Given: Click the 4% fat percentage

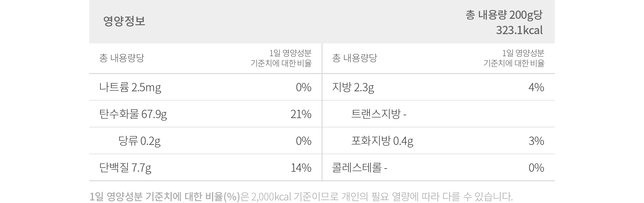Looking at the screenshot, I should (536, 87).
